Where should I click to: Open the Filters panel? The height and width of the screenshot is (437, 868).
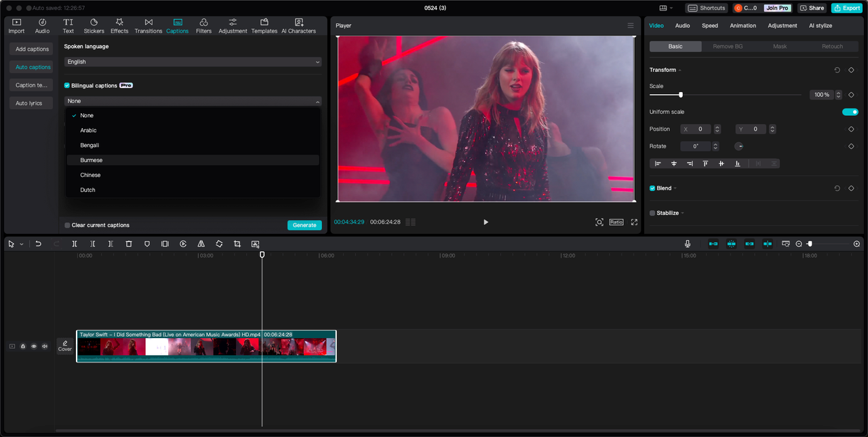point(203,26)
